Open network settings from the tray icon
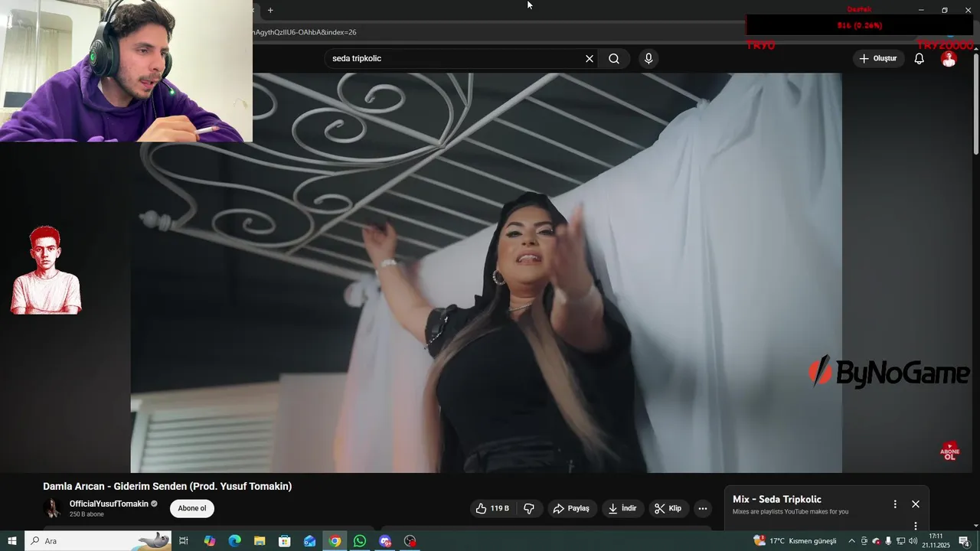Screen dimensions: 980x551 click(x=900, y=541)
